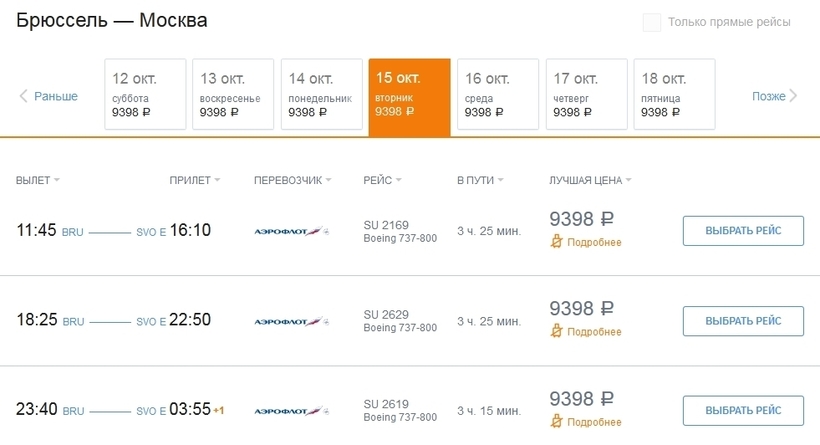Click the Aeroflot logo for flight SU 2629
This screenshot has height=445, width=820.
(x=291, y=321)
